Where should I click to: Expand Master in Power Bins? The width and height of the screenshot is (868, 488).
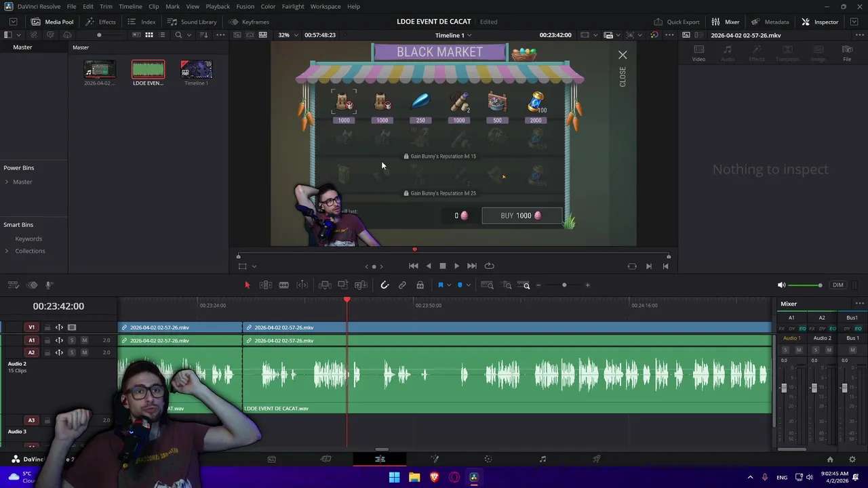(x=7, y=182)
